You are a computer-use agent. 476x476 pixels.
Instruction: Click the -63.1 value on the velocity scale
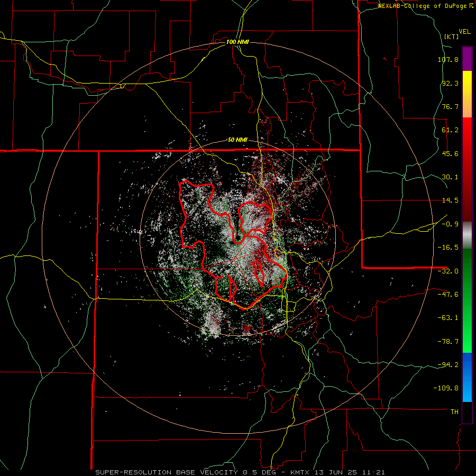click(448, 318)
